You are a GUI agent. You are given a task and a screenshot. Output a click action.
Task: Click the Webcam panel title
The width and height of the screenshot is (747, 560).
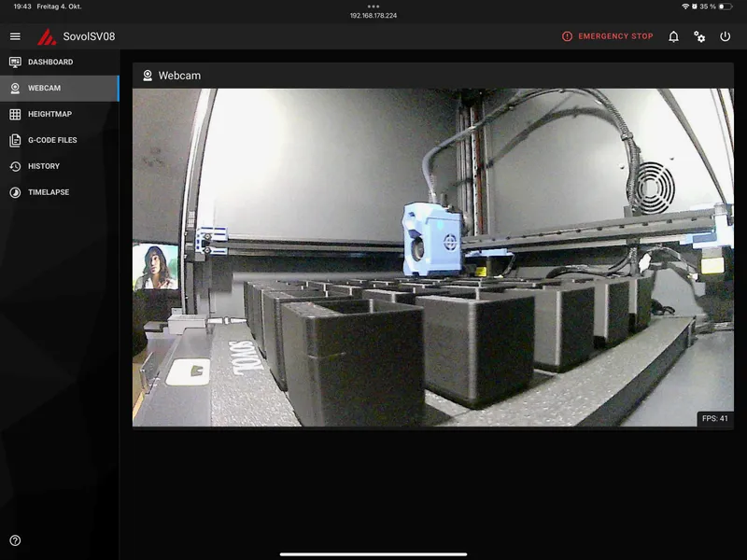pos(179,76)
